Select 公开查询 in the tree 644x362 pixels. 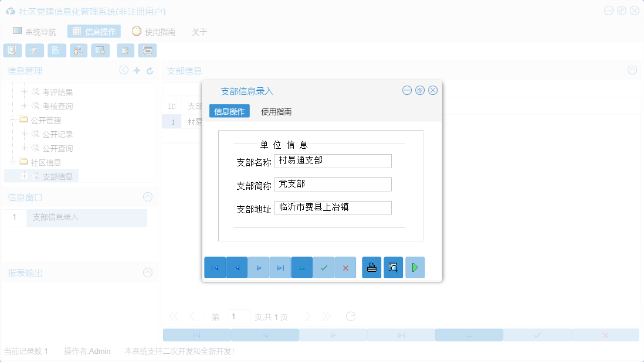pyautogui.click(x=59, y=148)
